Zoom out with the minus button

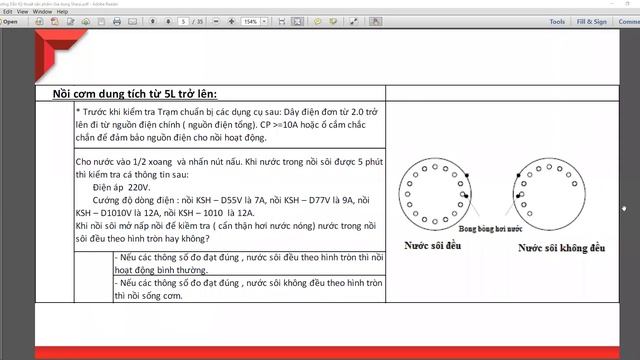[x=216, y=21]
